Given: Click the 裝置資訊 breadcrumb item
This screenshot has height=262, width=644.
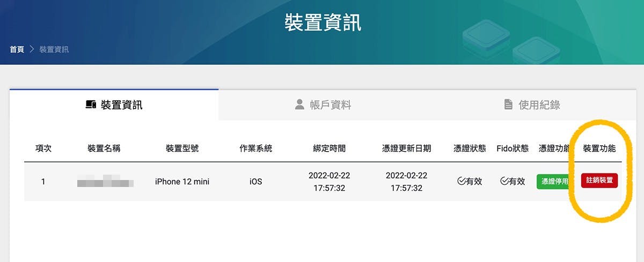Looking at the screenshot, I should click(54, 49).
